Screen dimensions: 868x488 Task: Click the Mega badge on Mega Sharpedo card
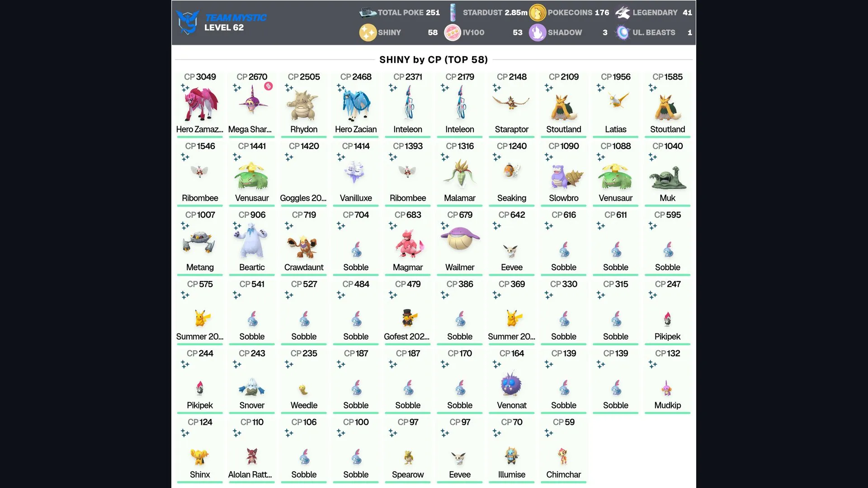[269, 86]
